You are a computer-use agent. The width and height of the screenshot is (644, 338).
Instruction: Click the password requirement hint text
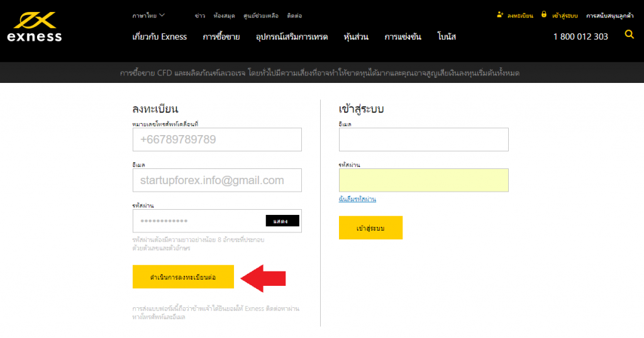198,244
